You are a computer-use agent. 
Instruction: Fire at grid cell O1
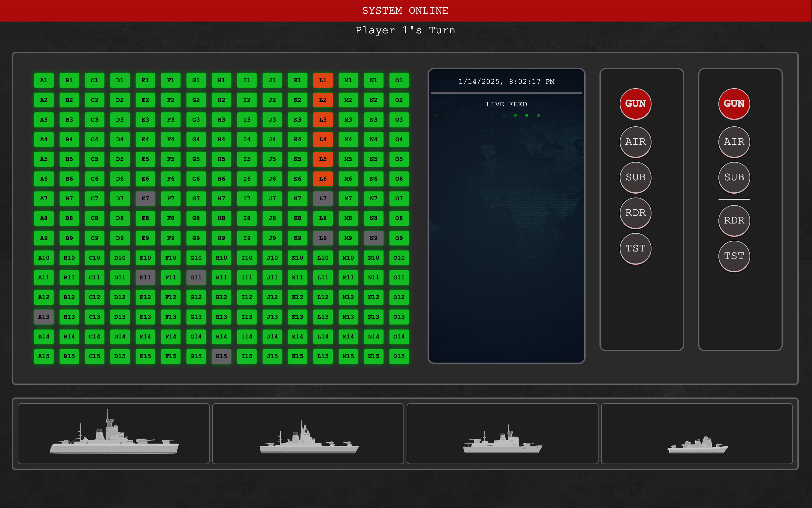tap(399, 80)
